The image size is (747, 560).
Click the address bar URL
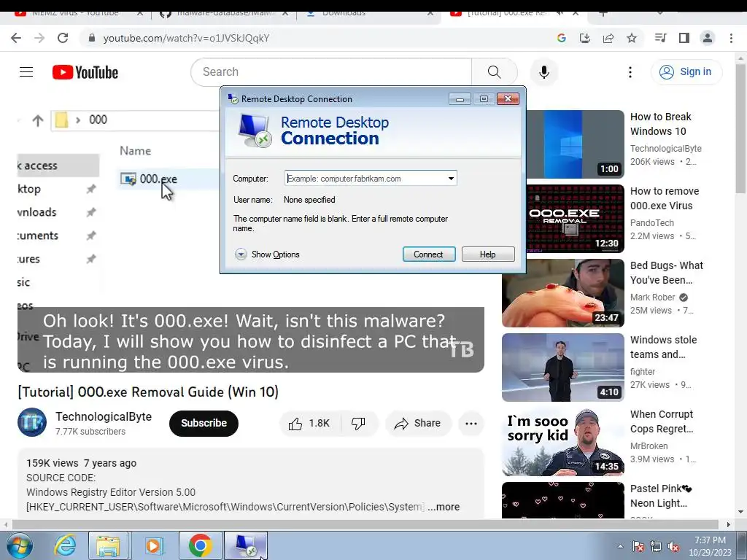186,38
